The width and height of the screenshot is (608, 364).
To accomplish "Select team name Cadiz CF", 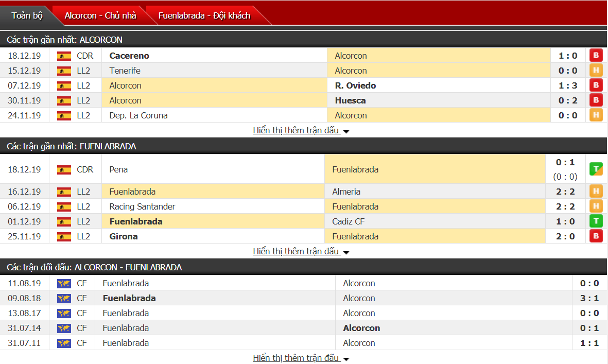I will (x=348, y=221).
